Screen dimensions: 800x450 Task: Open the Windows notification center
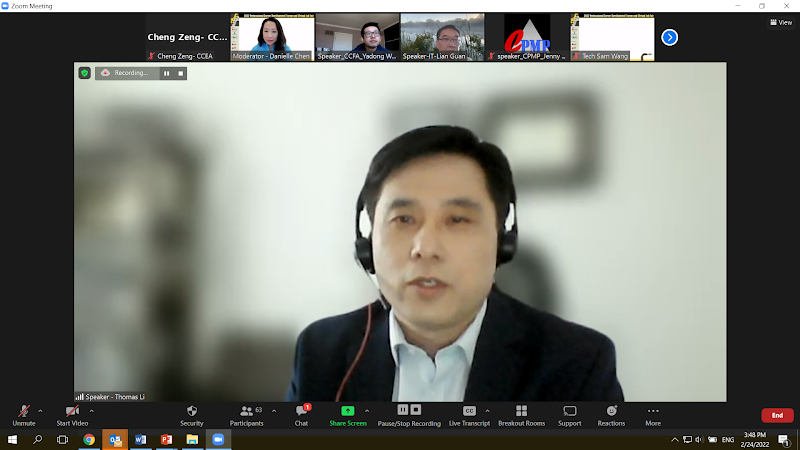(784, 439)
